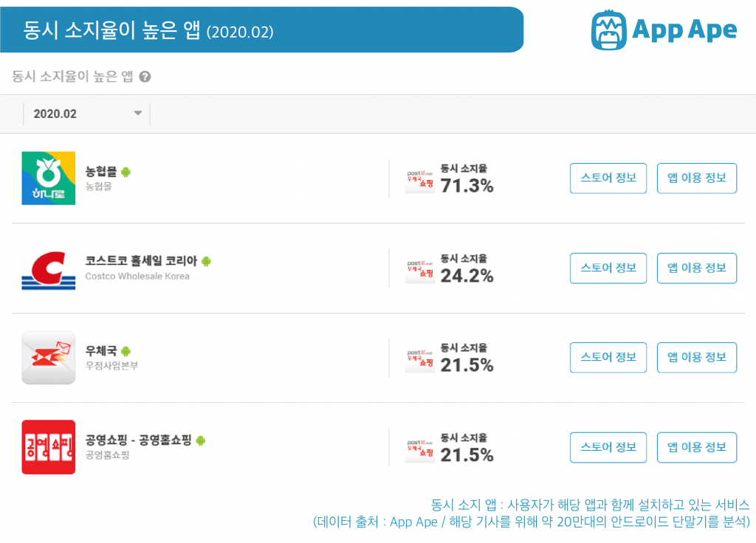Open the 2020.02 date dropdown
Image resolution: width=756 pixels, height=543 pixels.
(x=87, y=114)
